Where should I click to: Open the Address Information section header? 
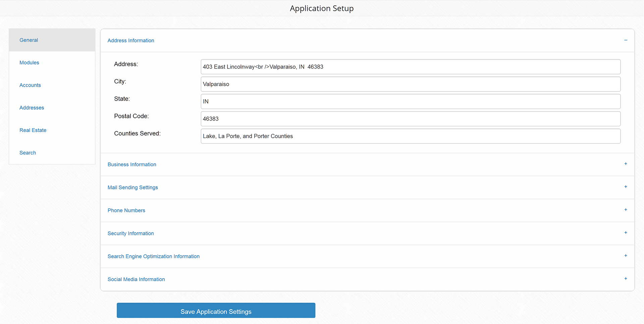tap(367, 41)
